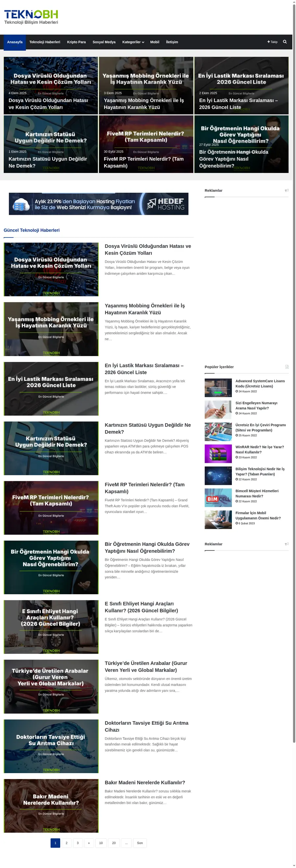Viewport: 296px width, 868px height.
Task: Click the next page » pagination arrow
Action: [x=89, y=843]
